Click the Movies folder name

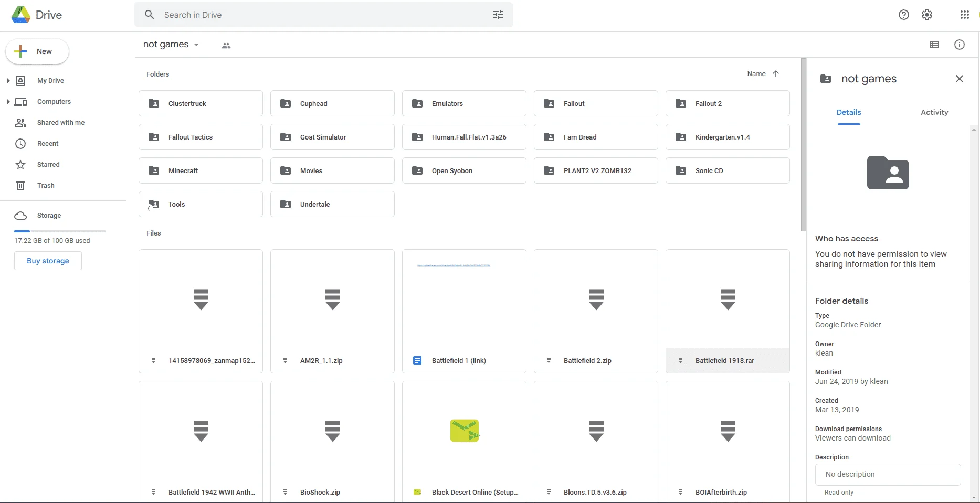(311, 170)
